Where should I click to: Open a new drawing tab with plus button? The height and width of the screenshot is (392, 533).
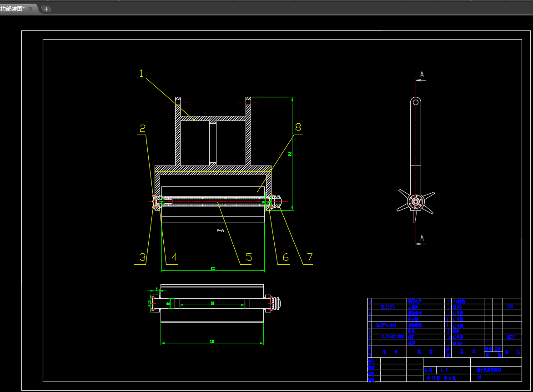tap(46, 9)
